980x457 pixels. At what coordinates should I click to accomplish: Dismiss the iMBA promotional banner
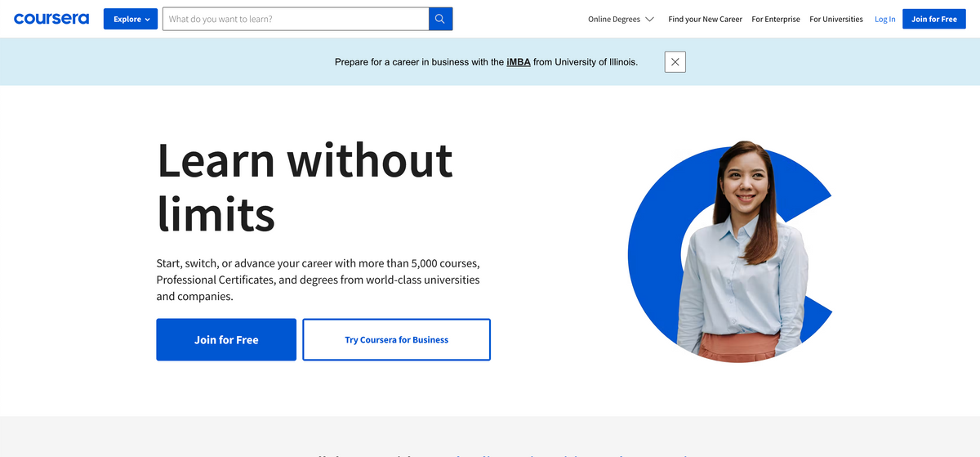point(675,61)
